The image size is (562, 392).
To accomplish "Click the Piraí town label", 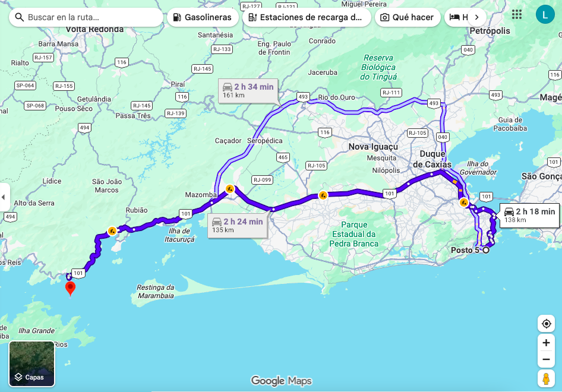I will pyautogui.click(x=178, y=84).
